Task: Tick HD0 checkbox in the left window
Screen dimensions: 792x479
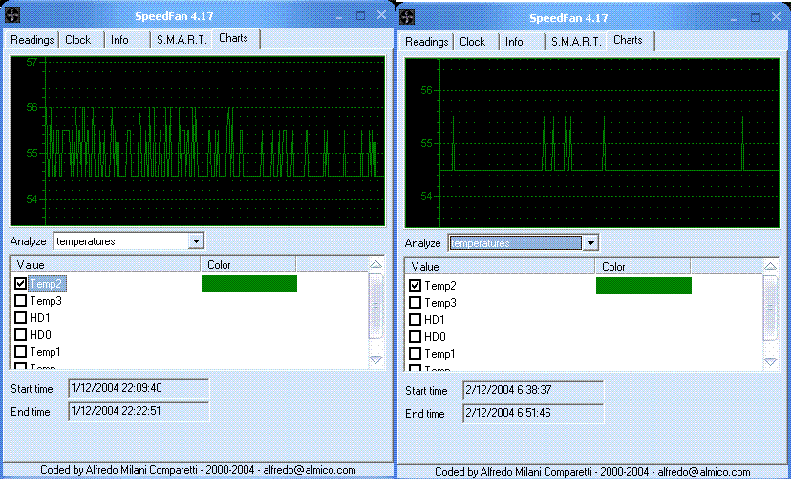Action: [20, 334]
